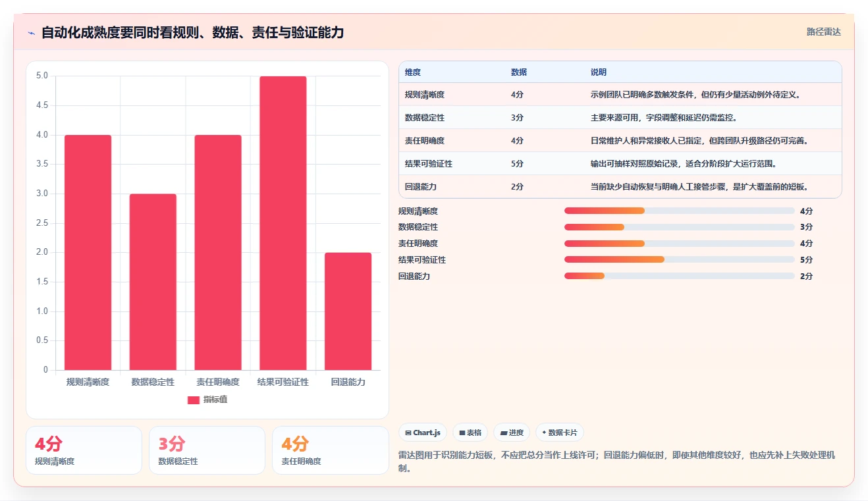Click the 规则清晰度 bar in the chart
This screenshot has height=501, width=868.
[x=88, y=252]
